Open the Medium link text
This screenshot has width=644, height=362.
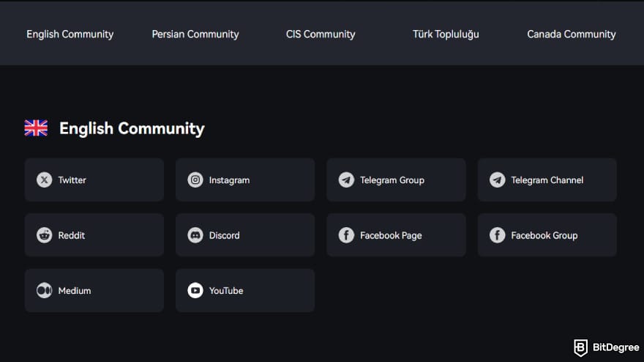point(75,291)
